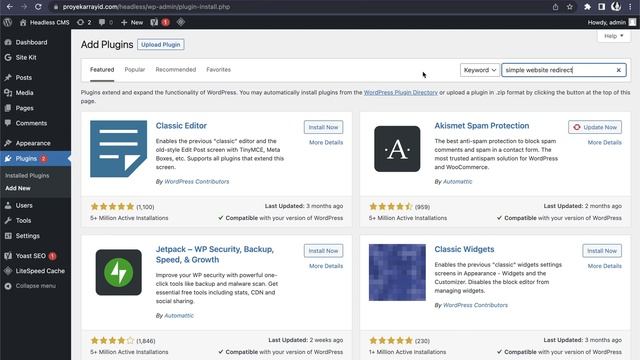
Task: Open the WordPress Contributors link under Classic Editor
Action: (197, 182)
